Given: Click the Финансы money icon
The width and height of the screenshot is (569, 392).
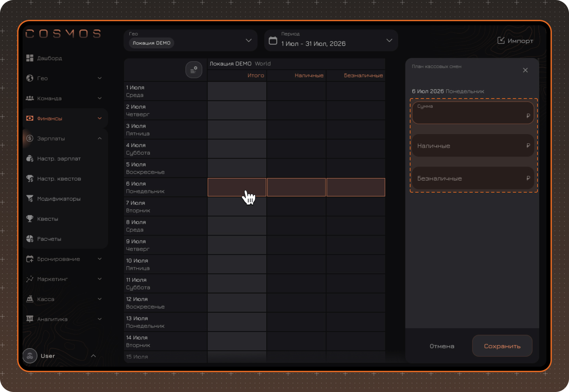Looking at the screenshot, I should (30, 118).
